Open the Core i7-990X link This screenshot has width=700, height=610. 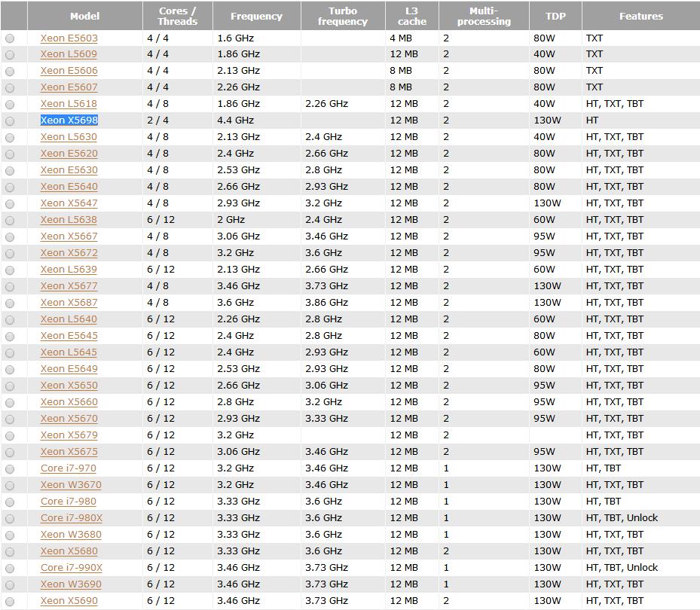point(72,568)
